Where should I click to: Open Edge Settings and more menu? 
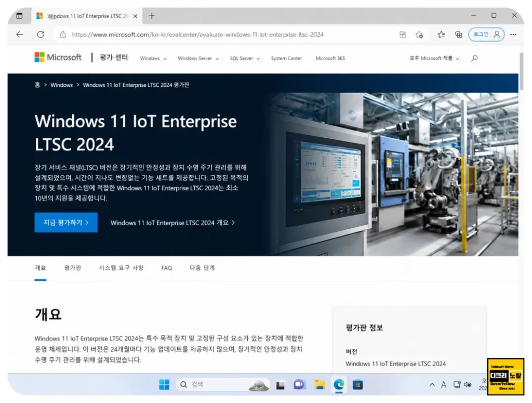pos(513,34)
